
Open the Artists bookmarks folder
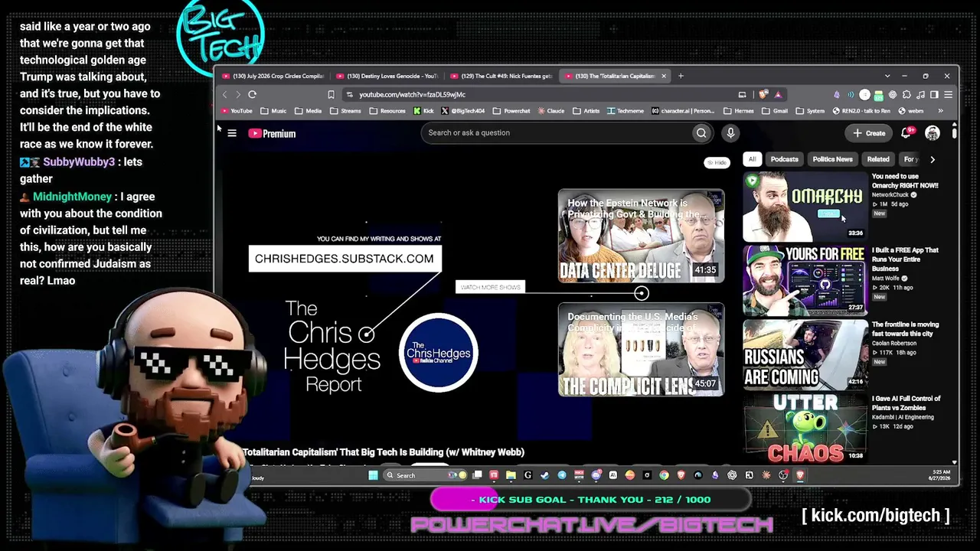pyautogui.click(x=586, y=111)
